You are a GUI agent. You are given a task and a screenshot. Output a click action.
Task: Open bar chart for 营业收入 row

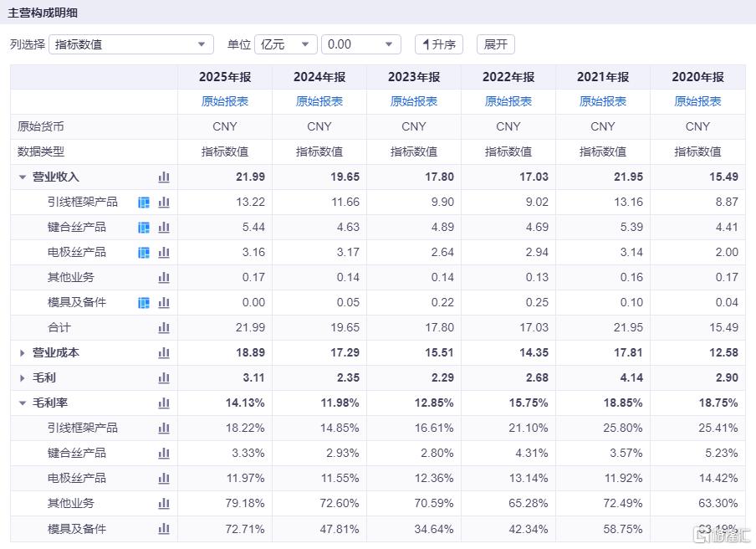click(164, 177)
